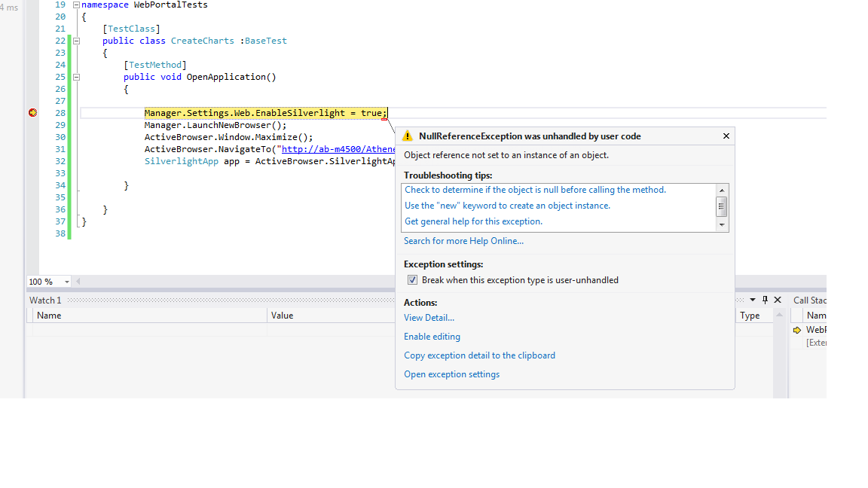Collapse the CreateCharts class outline

pos(75,41)
